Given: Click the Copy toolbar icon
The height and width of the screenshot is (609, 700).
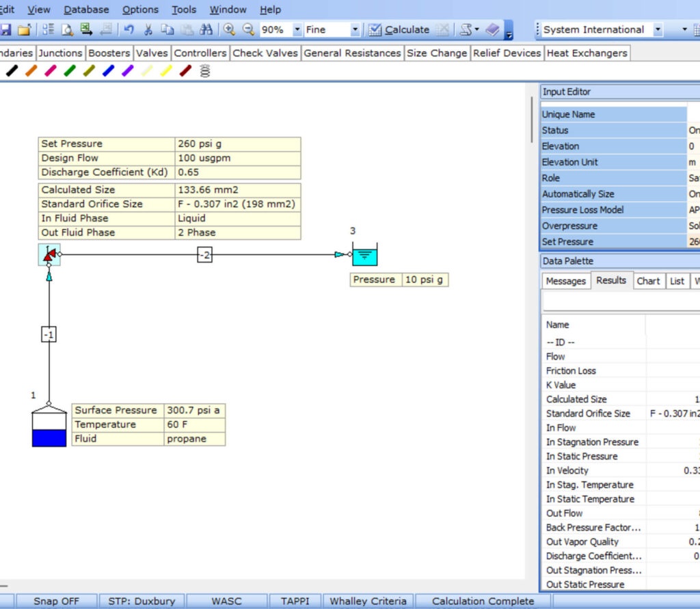Looking at the screenshot, I should coord(167,29).
